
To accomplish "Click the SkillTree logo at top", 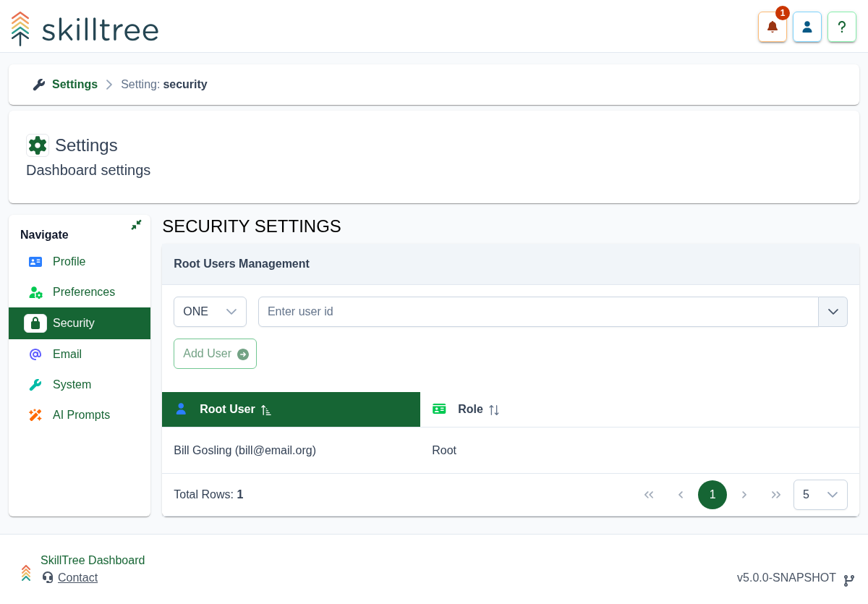I will click(x=85, y=29).
